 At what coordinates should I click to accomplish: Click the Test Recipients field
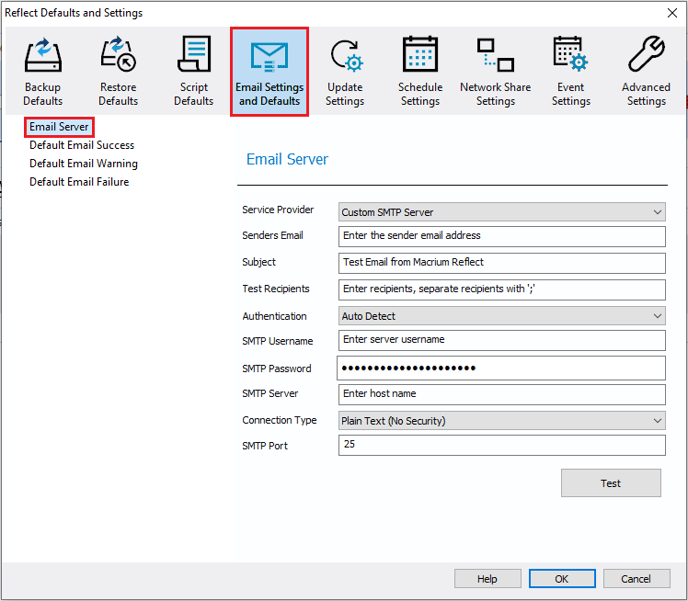point(502,290)
